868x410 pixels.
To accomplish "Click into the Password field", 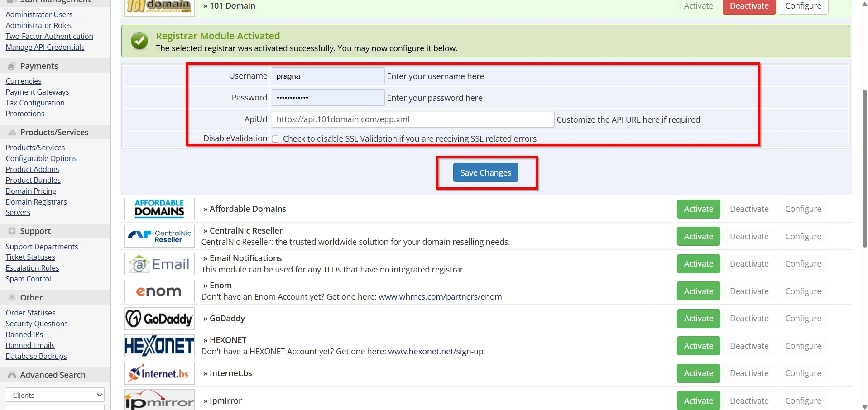I will tap(328, 98).
